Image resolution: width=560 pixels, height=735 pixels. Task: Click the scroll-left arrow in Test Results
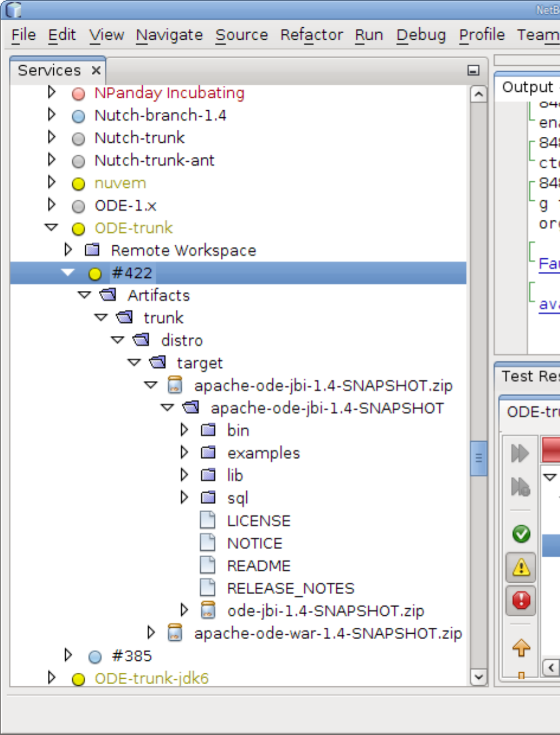[x=551, y=667]
